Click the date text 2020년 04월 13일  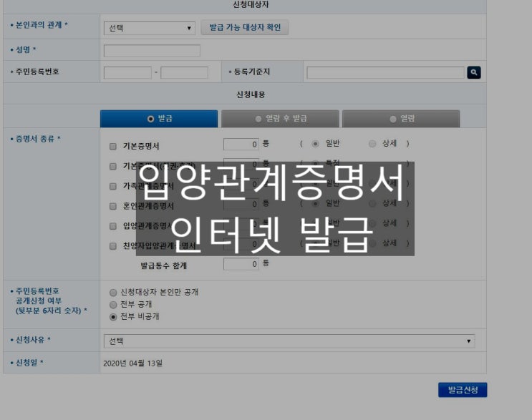[132, 363]
